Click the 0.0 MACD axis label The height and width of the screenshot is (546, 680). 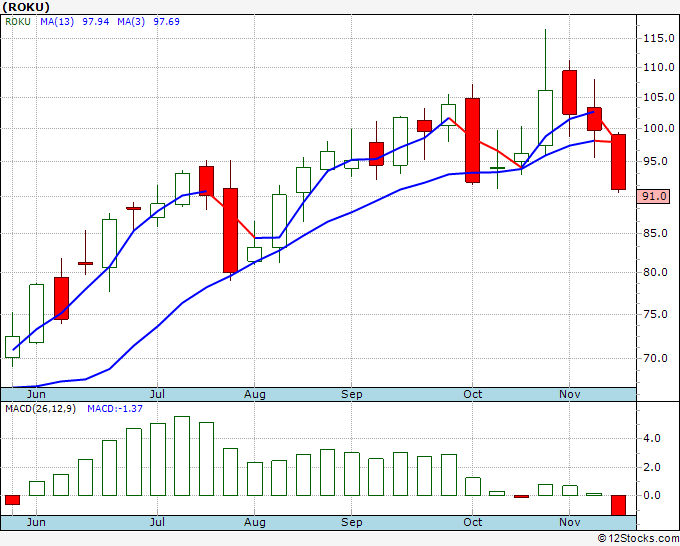click(652, 495)
